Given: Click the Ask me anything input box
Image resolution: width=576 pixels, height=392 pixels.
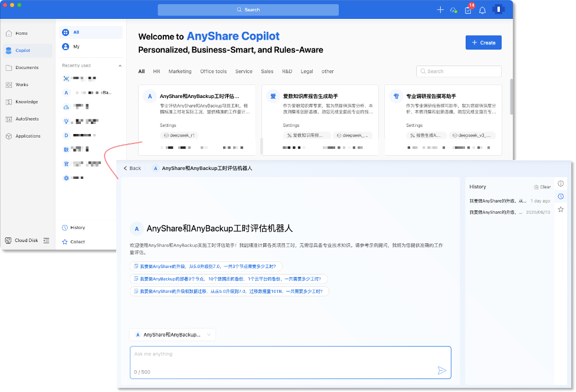Looking at the screenshot, I should 283,355.
